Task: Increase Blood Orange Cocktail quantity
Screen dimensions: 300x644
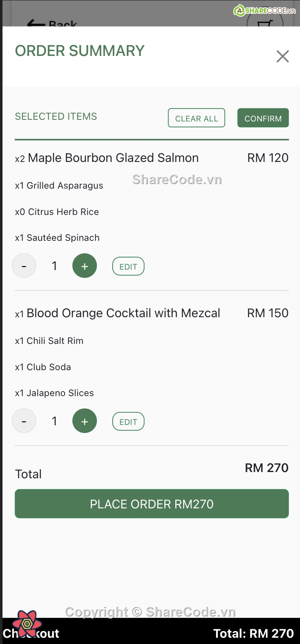Action: (x=85, y=421)
